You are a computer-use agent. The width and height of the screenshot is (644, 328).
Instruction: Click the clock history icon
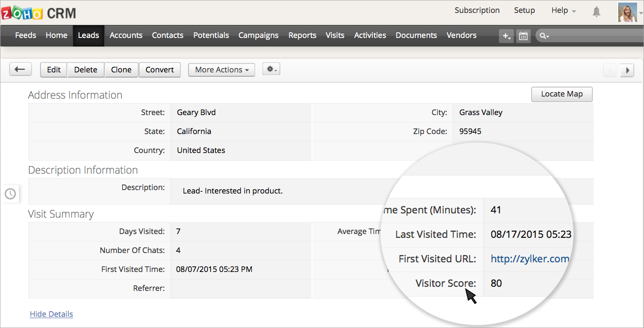[x=10, y=194]
